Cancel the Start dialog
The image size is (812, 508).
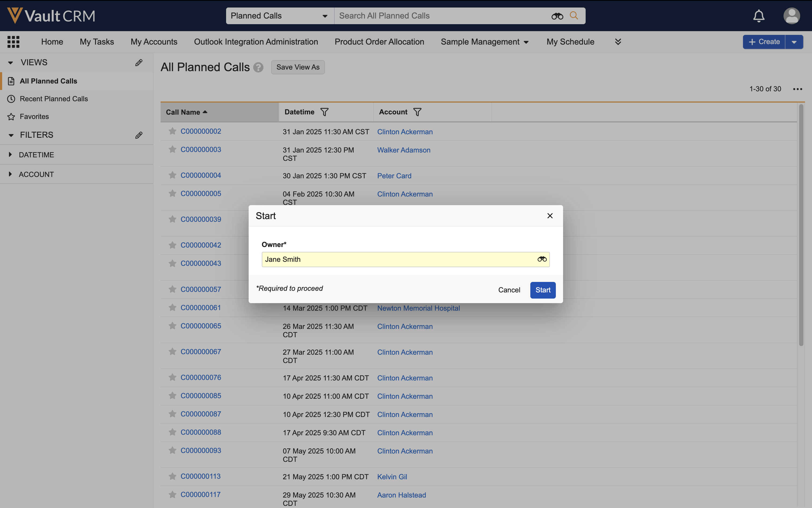click(x=509, y=290)
